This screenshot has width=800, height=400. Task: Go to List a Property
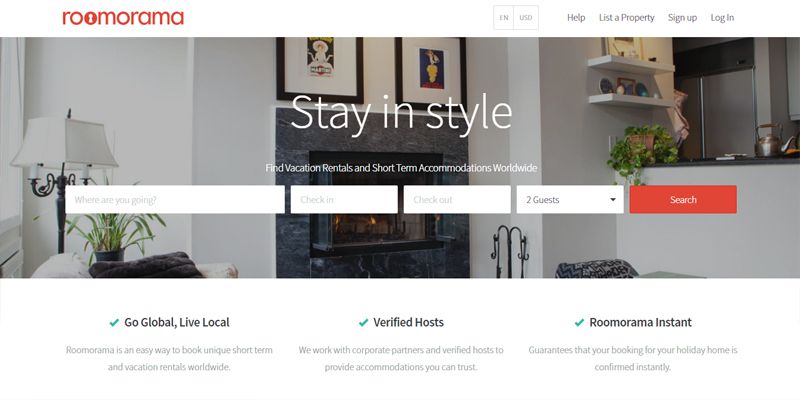[627, 18]
